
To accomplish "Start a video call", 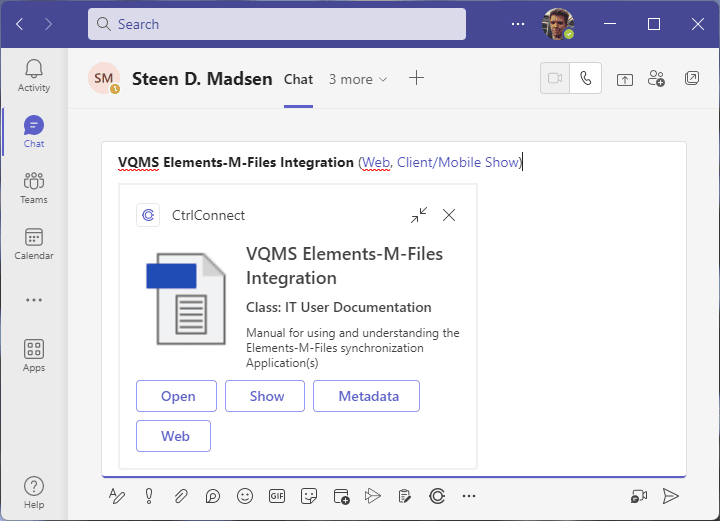I will [555, 78].
